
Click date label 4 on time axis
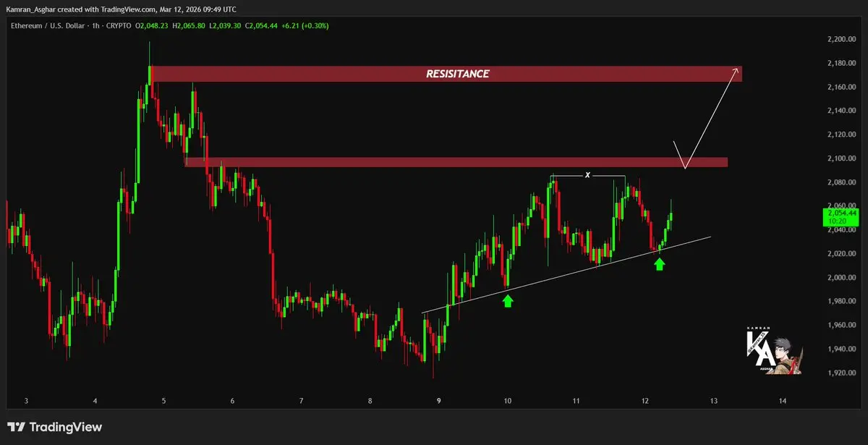(95, 401)
